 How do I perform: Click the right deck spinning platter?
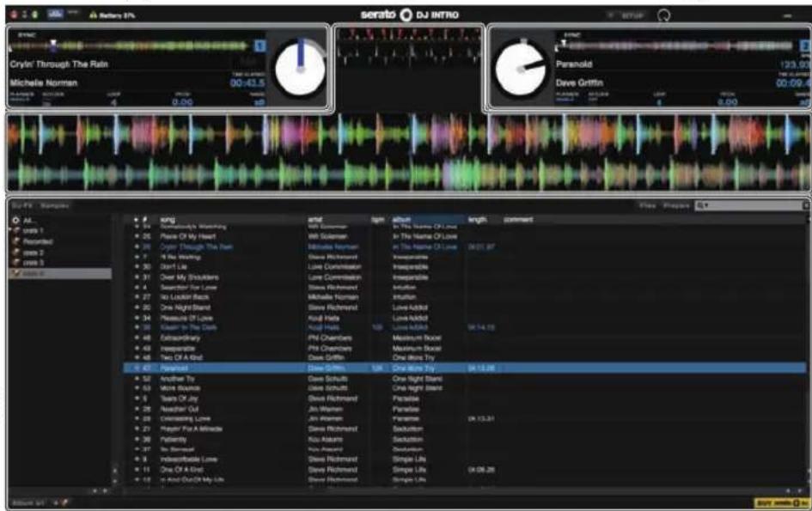click(520, 69)
